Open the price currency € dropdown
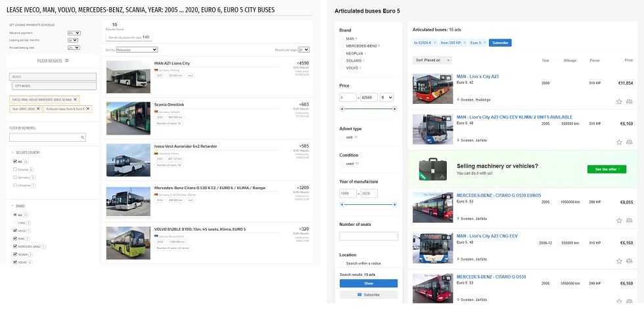 tap(386, 98)
